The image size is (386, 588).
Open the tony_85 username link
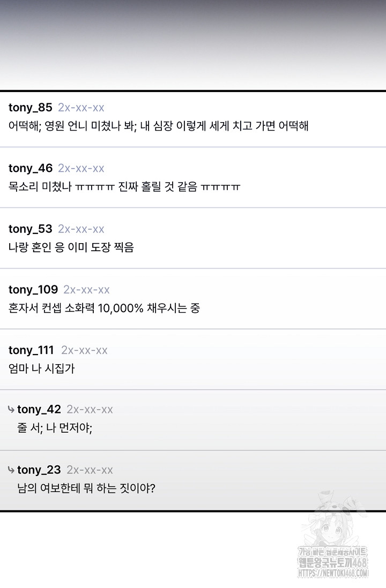click(31, 108)
